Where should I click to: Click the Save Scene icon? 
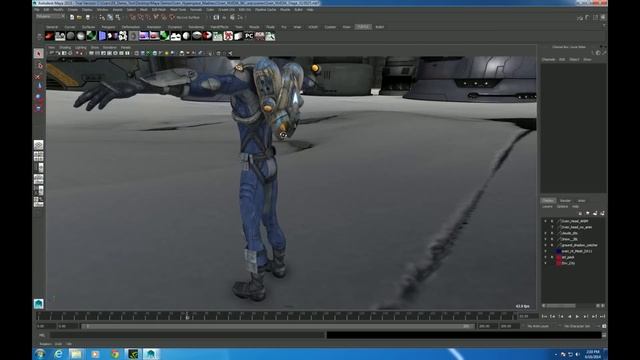[x=88, y=17]
